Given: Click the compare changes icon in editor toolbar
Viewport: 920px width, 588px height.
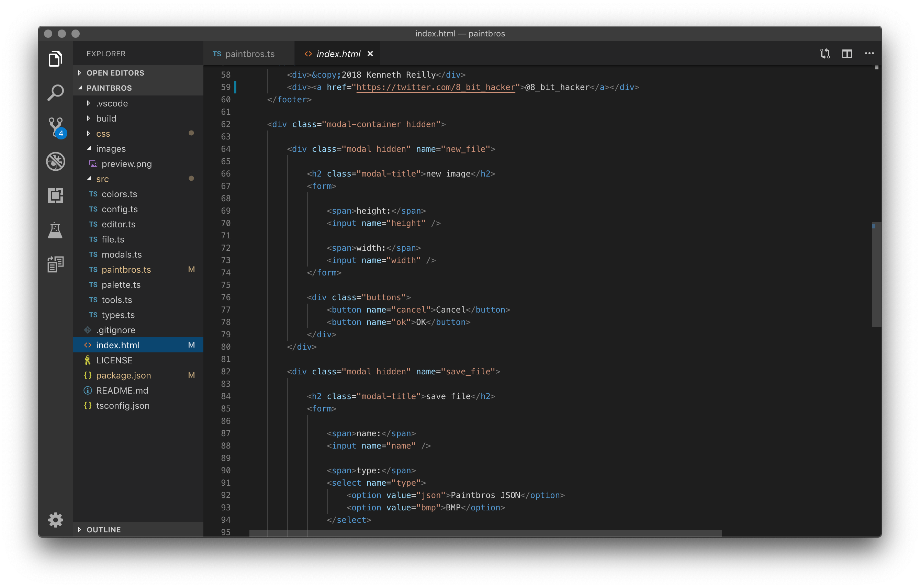Looking at the screenshot, I should point(824,54).
